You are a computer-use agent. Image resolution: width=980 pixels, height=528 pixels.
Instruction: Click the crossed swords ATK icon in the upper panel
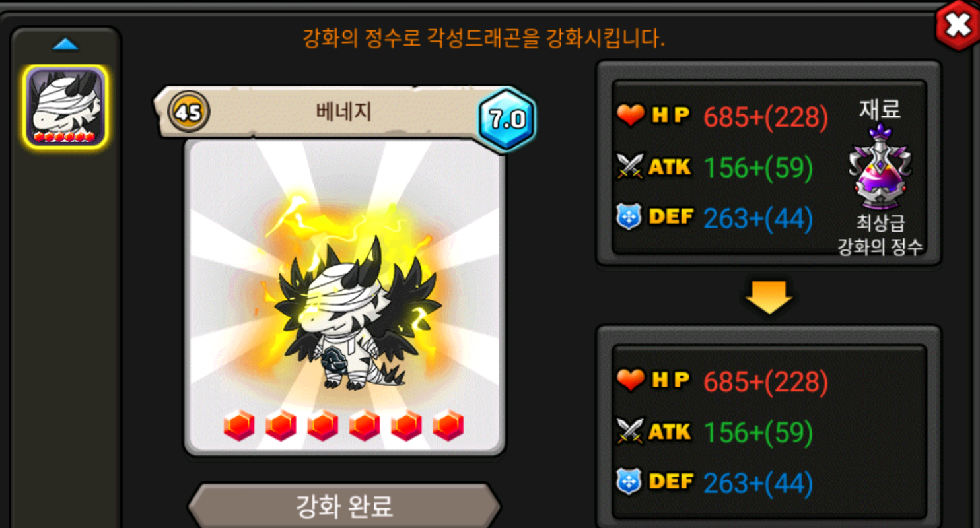pos(630,167)
